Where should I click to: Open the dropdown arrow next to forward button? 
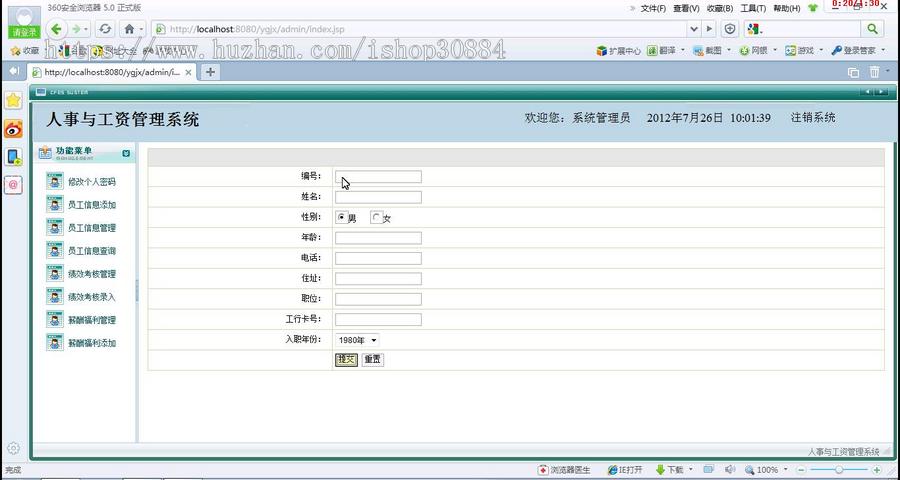[x=87, y=29]
